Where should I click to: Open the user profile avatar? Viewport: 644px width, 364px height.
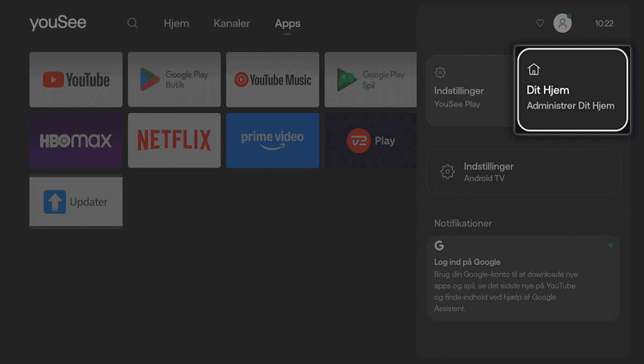[562, 23]
